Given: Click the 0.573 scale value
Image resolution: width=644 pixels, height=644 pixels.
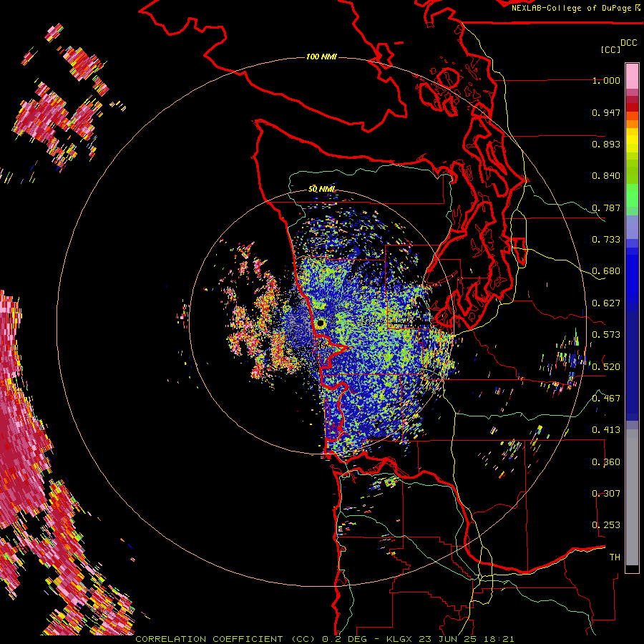Looking at the screenshot, I should (x=606, y=335).
